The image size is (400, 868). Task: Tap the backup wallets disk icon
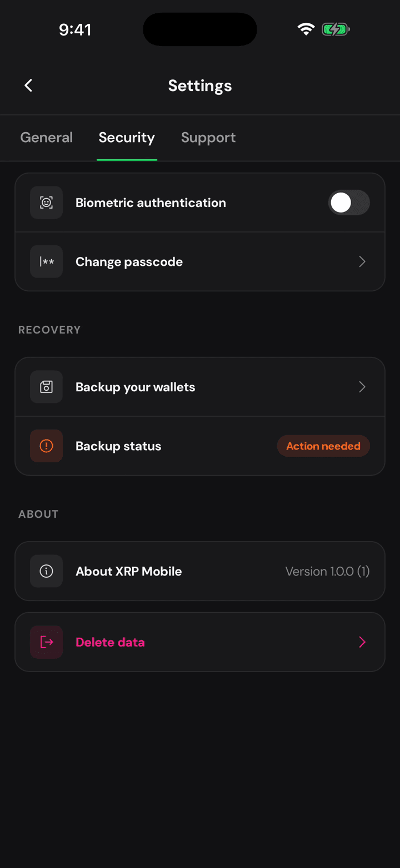point(47,387)
